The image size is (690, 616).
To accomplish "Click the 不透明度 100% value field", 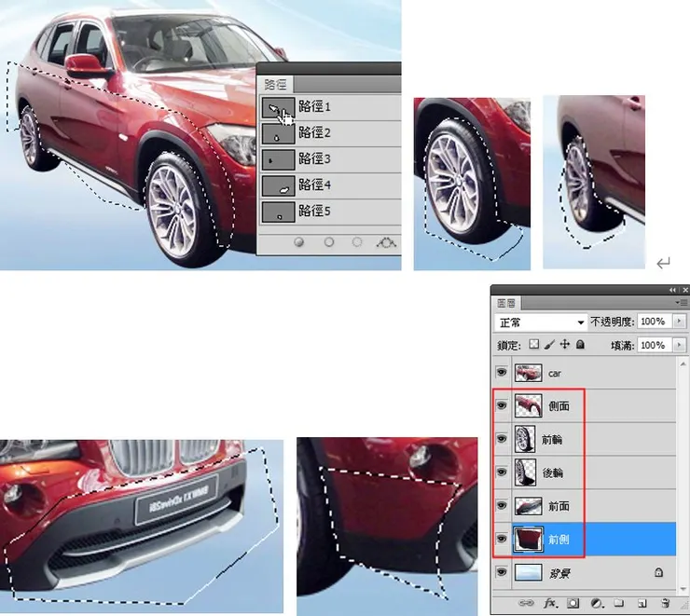I will [x=655, y=322].
